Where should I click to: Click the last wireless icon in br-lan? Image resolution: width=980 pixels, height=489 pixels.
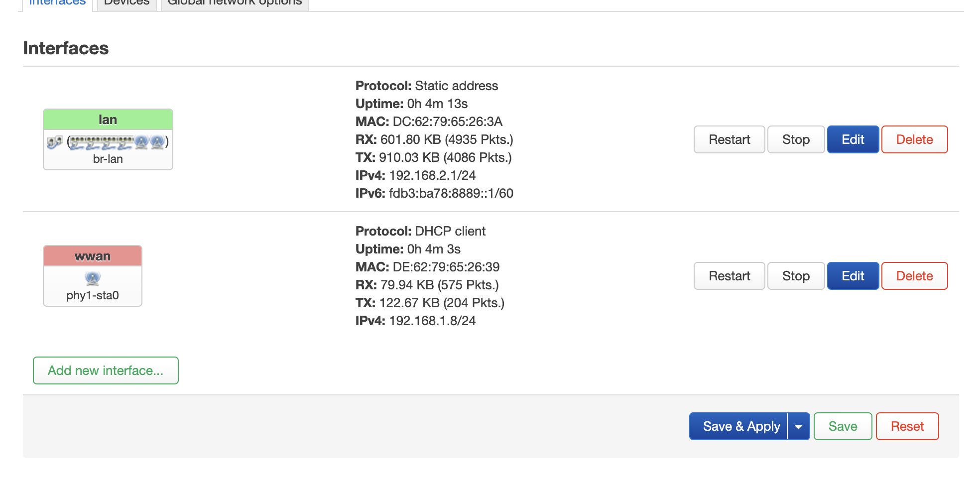pos(157,142)
